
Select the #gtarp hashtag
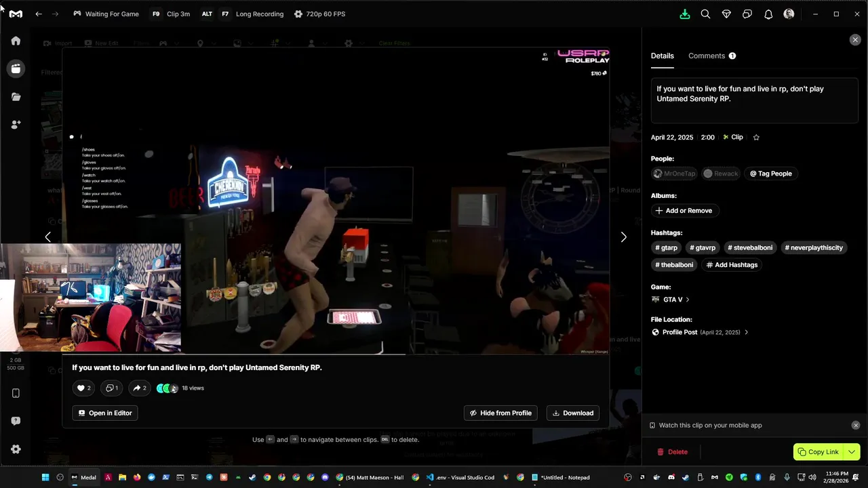point(667,247)
